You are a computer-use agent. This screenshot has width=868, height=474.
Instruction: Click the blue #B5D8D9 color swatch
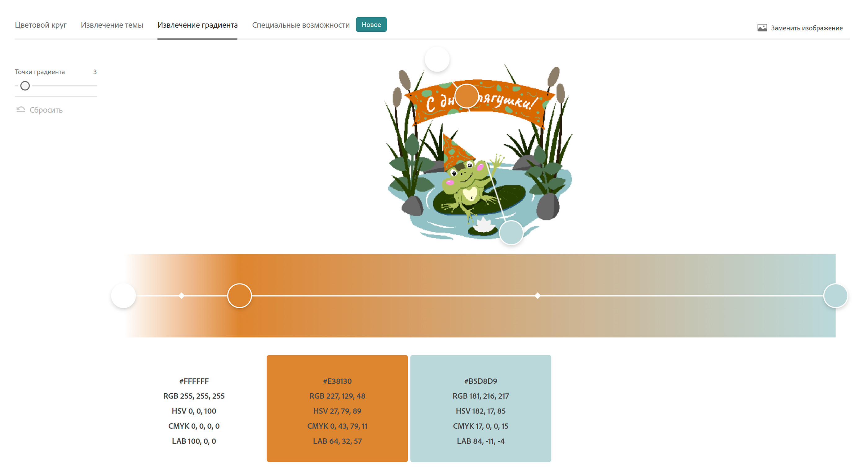coord(480,408)
